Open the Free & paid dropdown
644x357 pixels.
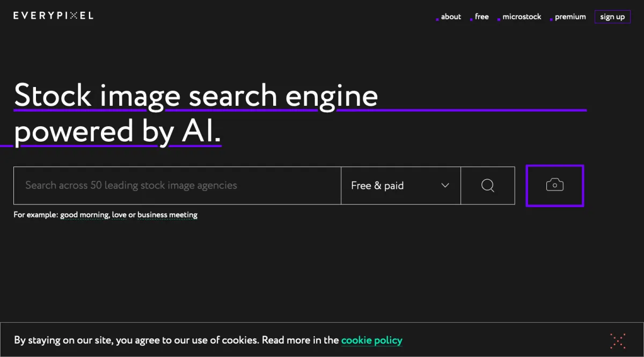coord(400,186)
